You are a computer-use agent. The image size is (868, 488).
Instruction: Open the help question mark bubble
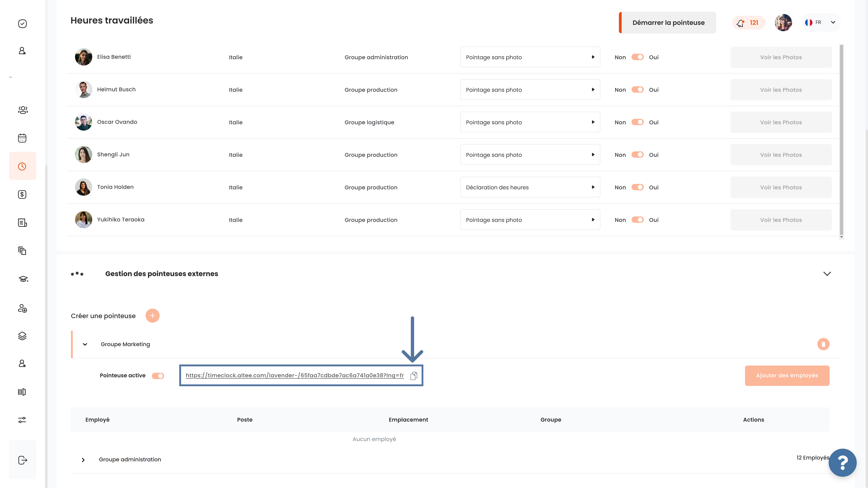click(842, 463)
